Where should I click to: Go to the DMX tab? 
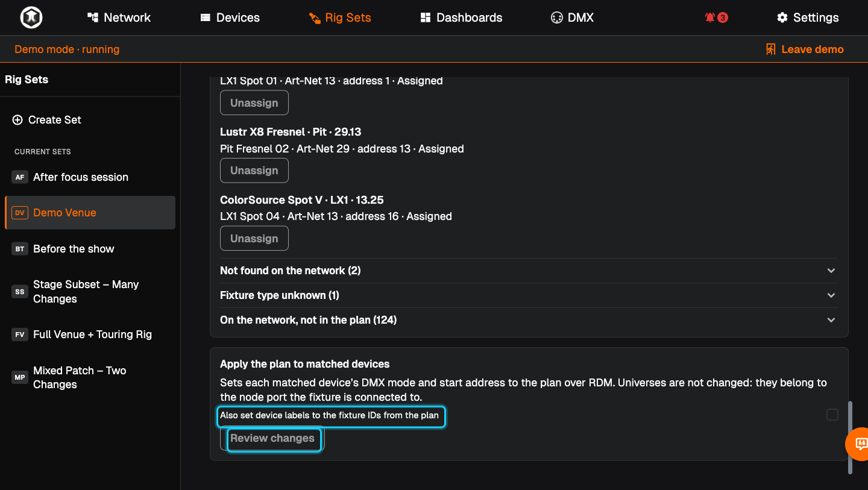point(572,17)
